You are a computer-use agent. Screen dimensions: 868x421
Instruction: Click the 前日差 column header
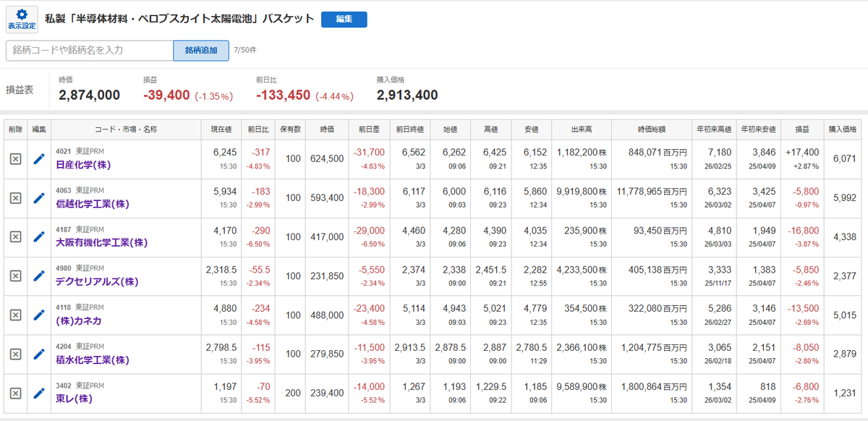(x=370, y=129)
